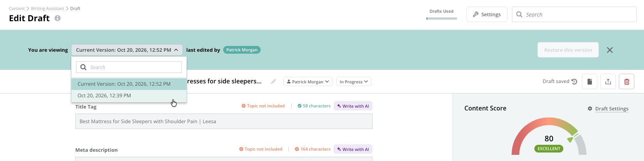Click the info icon beside Edit Draft
The width and height of the screenshot is (644, 161).
(58, 18)
